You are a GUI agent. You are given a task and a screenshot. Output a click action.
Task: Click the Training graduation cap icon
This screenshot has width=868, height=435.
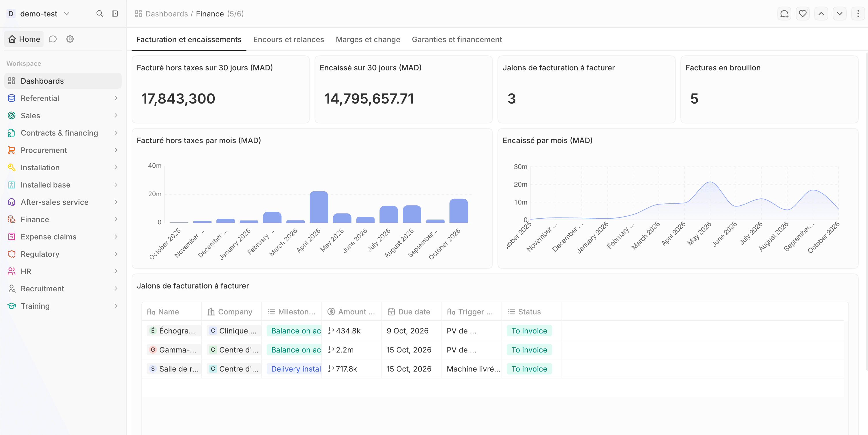pos(12,305)
